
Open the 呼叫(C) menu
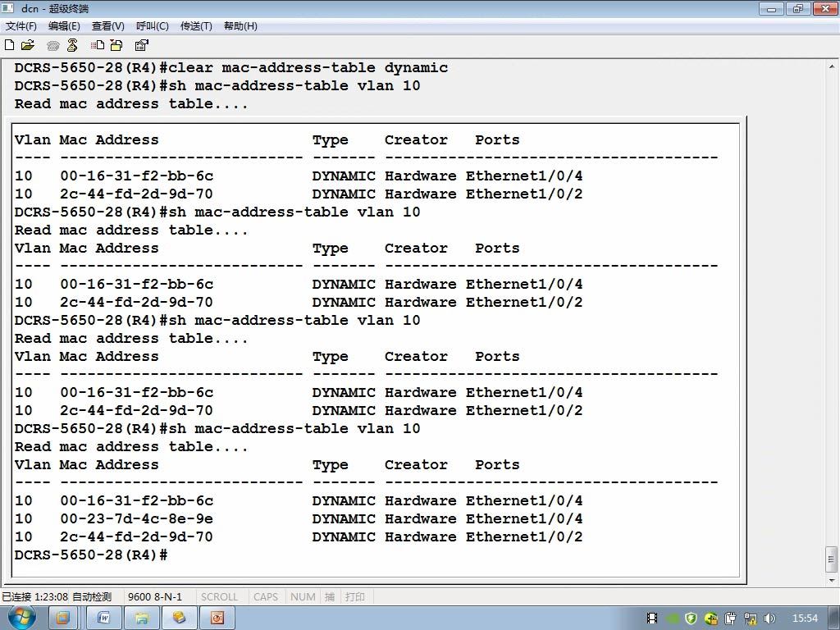(152, 26)
